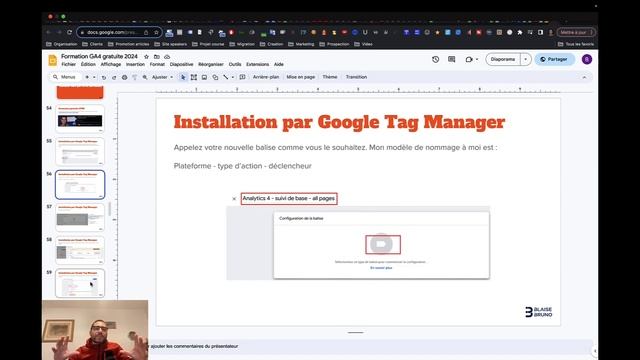Open the Affichage menu
This screenshot has height=360, width=640.
(111, 64)
